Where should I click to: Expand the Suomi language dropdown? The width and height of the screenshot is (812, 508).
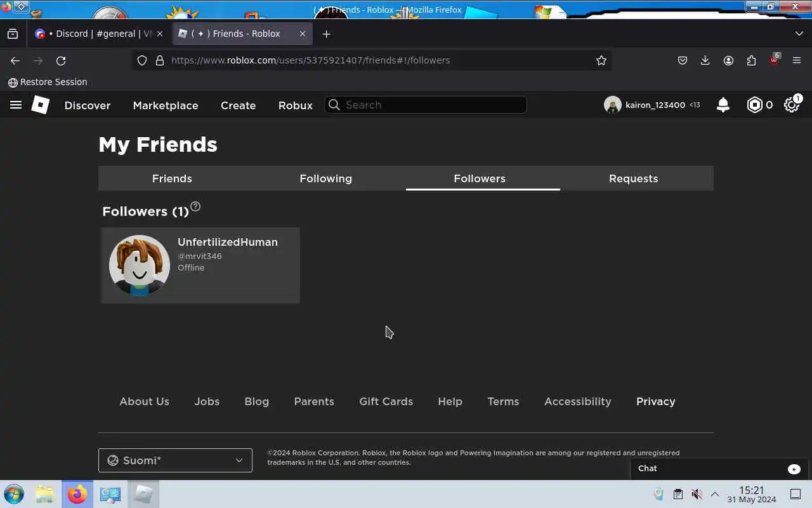pyautogui.click(x=175, y=460)
